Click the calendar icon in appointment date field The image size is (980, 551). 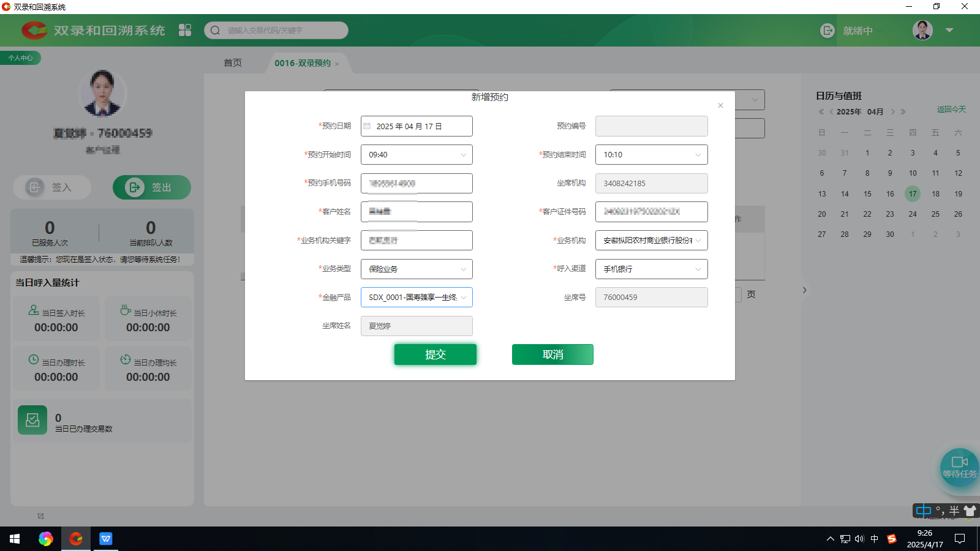[367, 126]
